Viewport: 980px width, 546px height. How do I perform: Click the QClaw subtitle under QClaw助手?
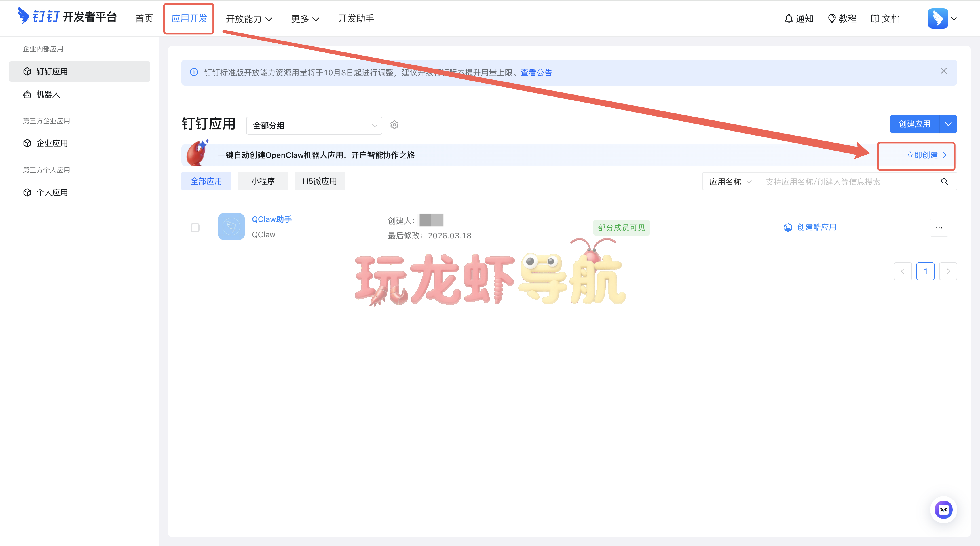point(264,235)
